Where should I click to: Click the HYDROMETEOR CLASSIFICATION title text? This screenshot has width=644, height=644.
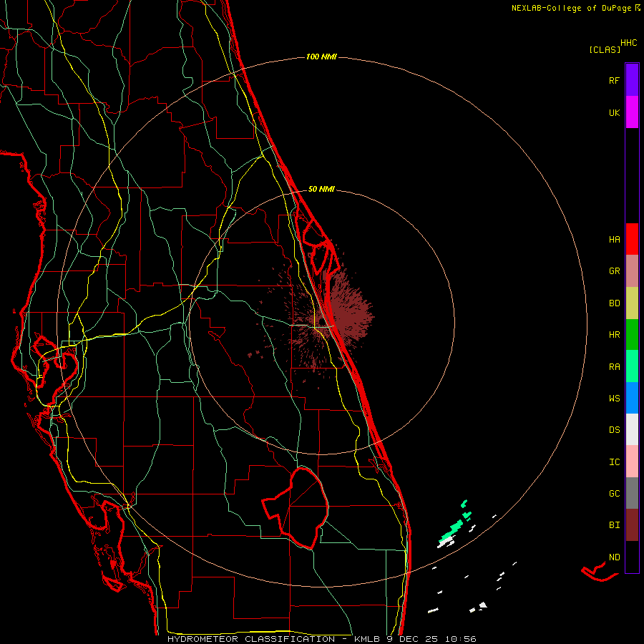click(x=251, y=639)
